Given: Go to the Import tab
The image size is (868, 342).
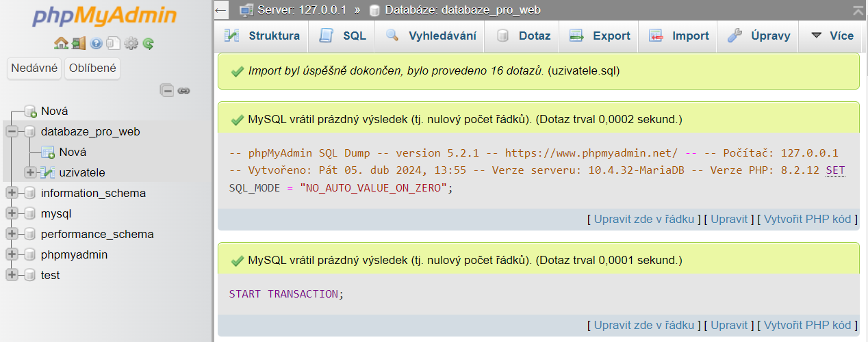Looking at the screenshot, I should tap(678, 36).
